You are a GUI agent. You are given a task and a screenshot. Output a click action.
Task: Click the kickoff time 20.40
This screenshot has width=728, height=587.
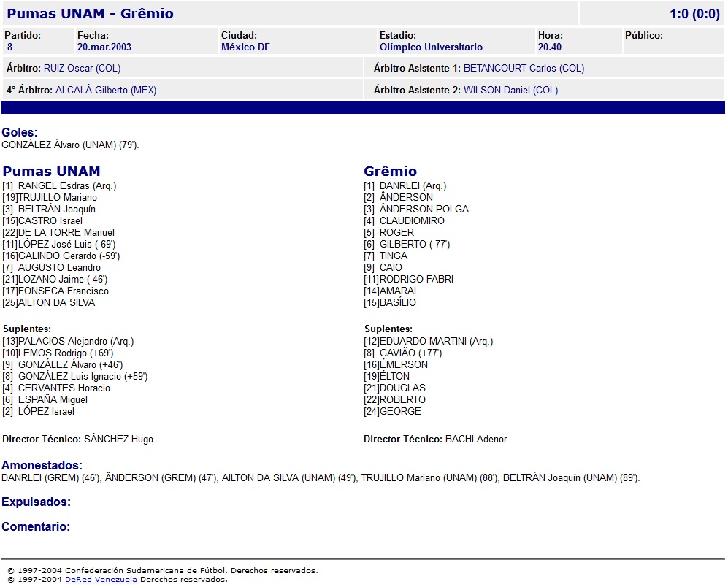[550, 47]
